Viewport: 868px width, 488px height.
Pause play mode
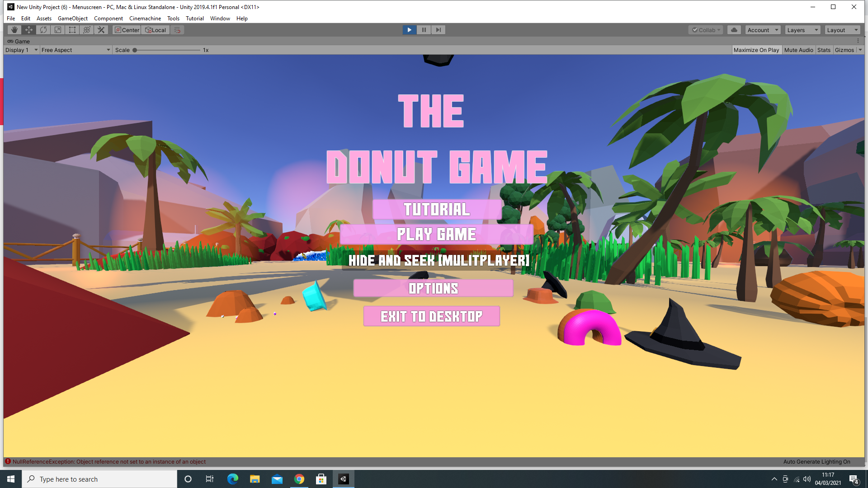(x=424, y=30)
